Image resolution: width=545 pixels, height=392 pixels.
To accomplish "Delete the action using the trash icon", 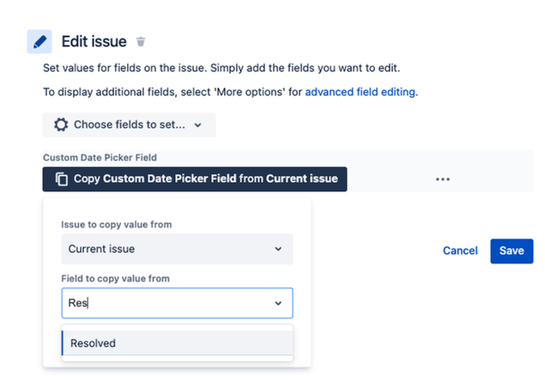I will click(x=141, y=42).
